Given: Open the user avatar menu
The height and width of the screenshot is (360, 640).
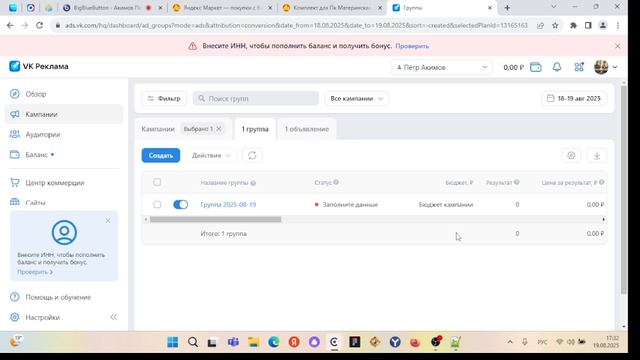Looking at the screenshot, I should point(605,67).
